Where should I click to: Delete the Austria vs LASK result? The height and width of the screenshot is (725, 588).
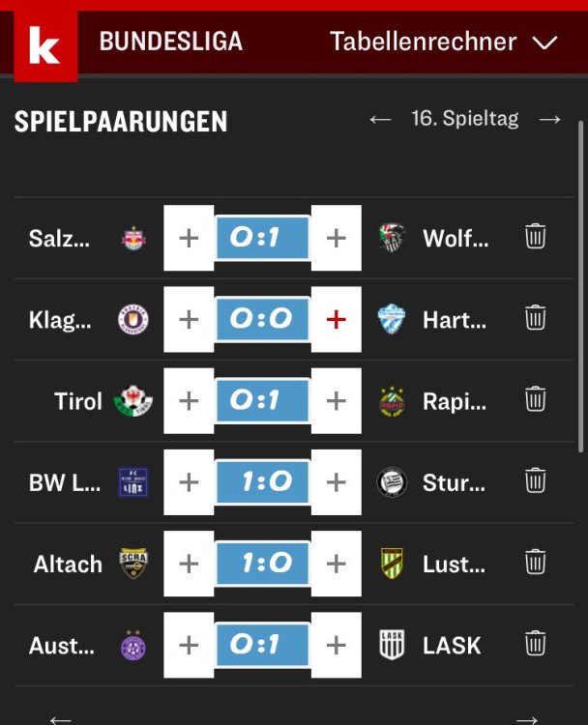point(536,644)
